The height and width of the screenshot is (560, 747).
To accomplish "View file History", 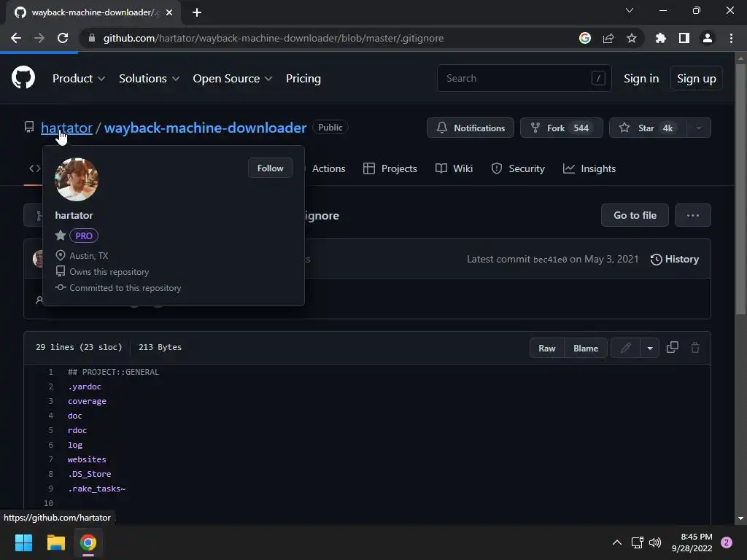I will (675, 259).
